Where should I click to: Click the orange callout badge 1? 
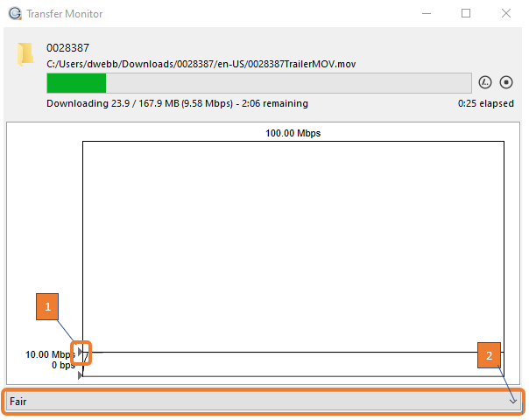(49, 305)
